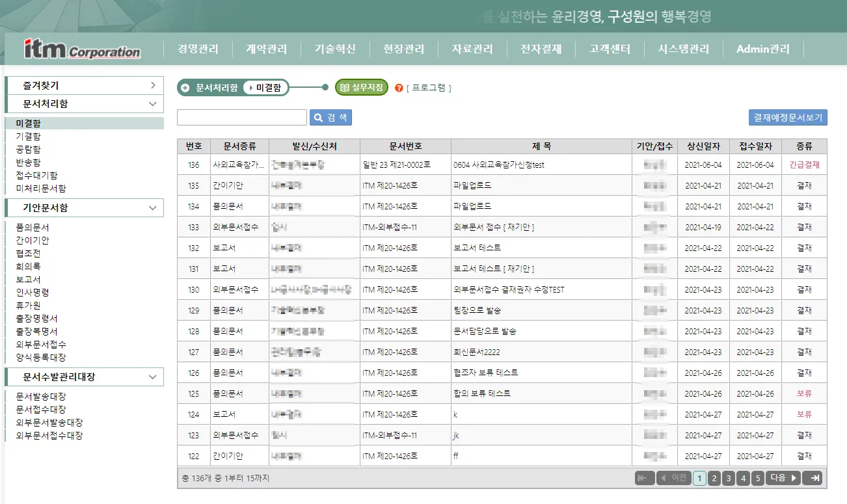The height and width of the screenshot is (504, 847).
Task: Open the 실무지침 guide button
Action: pos(362,87)
